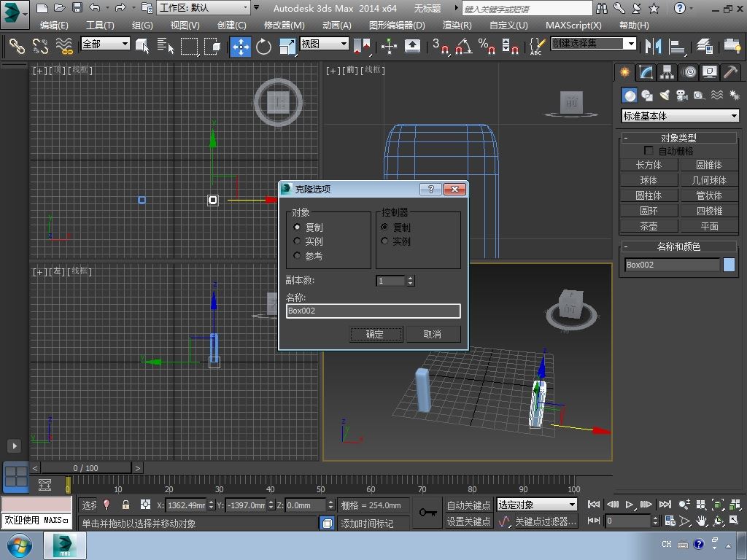This screenshot has width=747, height=560.
Task: Select the 复制 radio button under 控制器
Action: point(384,227)
